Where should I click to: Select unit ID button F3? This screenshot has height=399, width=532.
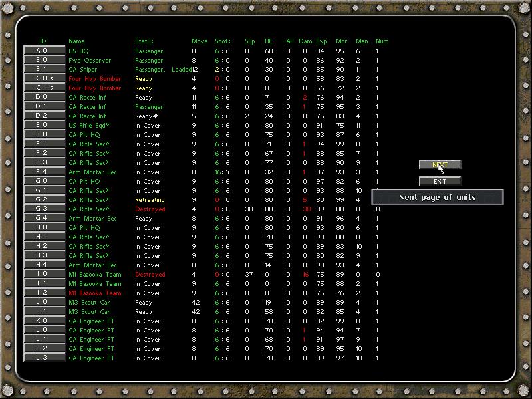(45, 162)
